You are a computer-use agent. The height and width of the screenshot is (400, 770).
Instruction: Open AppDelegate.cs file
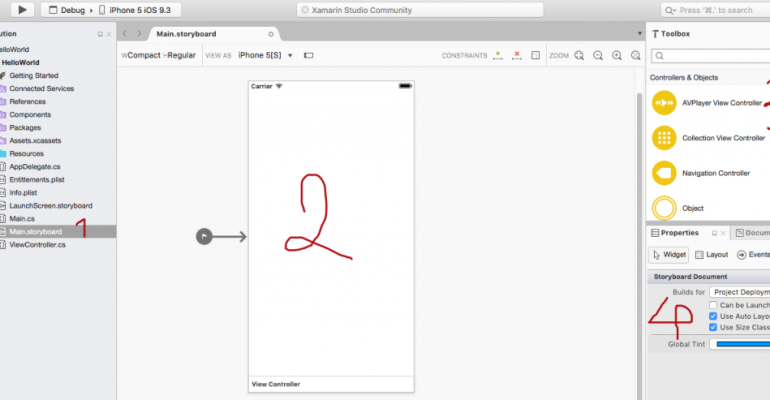point(34,166)
